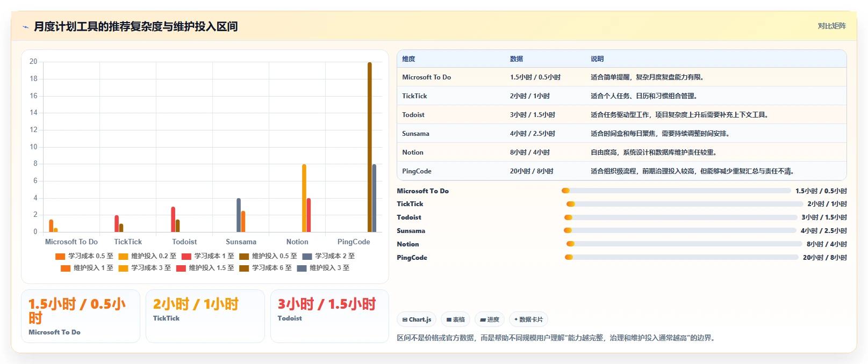Click the footnote starting 区间不是价格或官方数据
This screenshot has height=364, width=868.
click(557, 338)
